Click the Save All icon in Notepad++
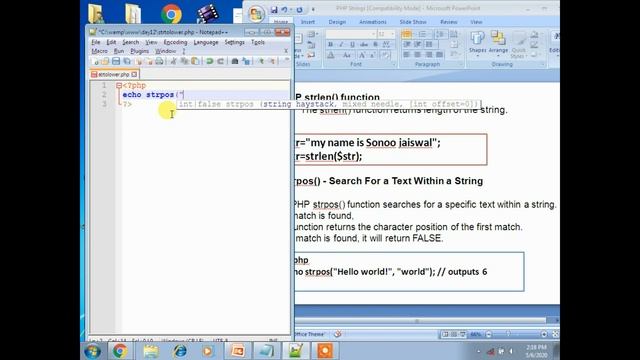The image size is (640, 360). (127, 61)
